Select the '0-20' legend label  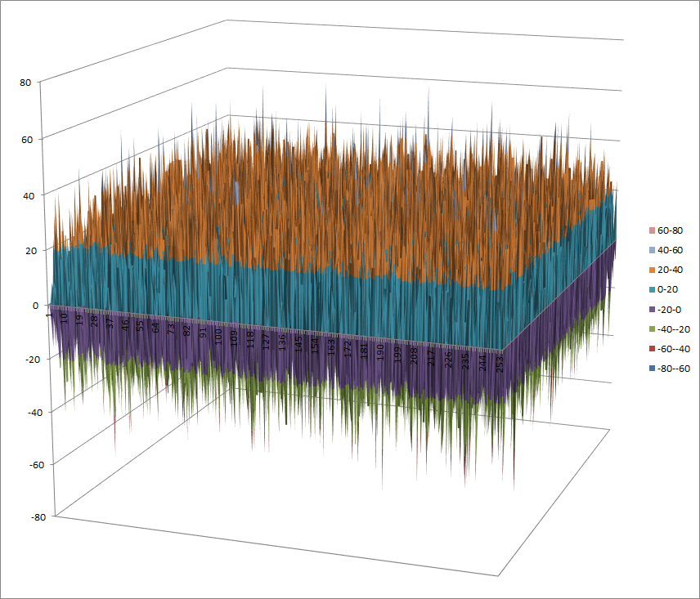click(x=668, y=289)
